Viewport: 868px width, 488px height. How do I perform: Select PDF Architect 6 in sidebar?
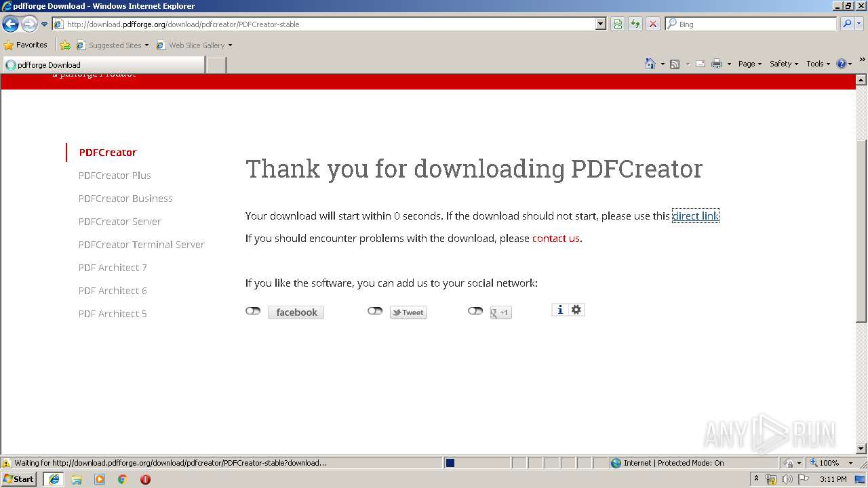click(x=113, y=291)
